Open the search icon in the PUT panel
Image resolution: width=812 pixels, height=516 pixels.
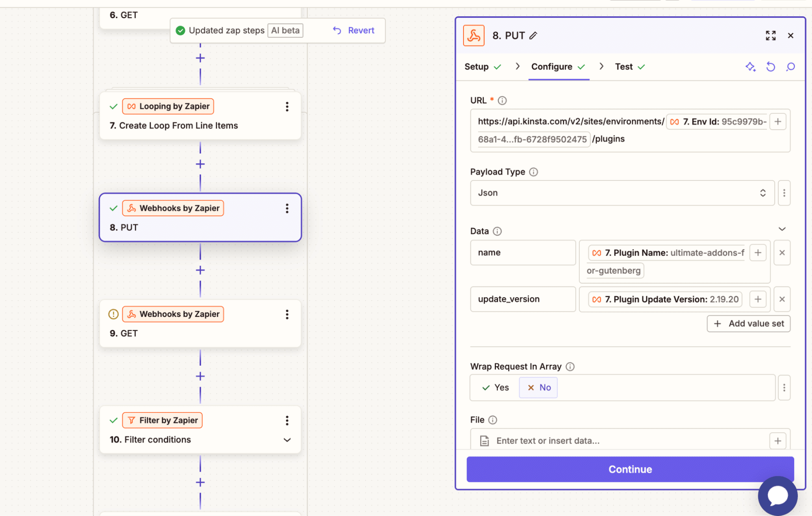click(790, 67)
